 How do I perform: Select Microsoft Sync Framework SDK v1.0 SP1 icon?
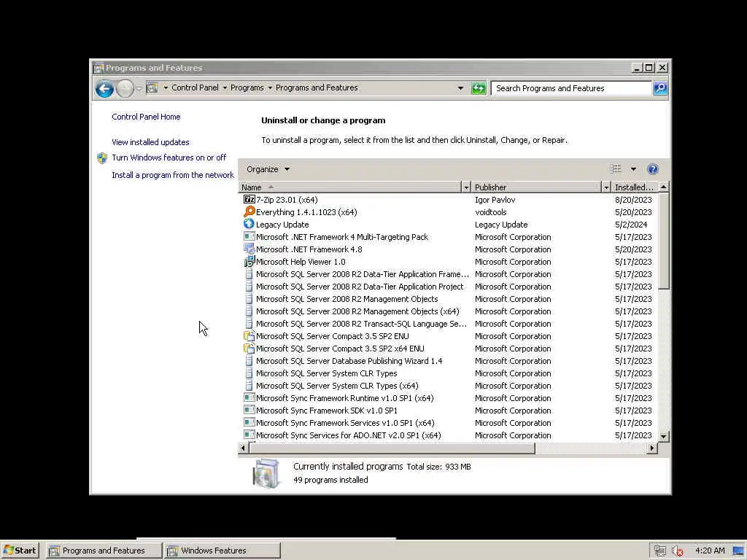(249, 410)
